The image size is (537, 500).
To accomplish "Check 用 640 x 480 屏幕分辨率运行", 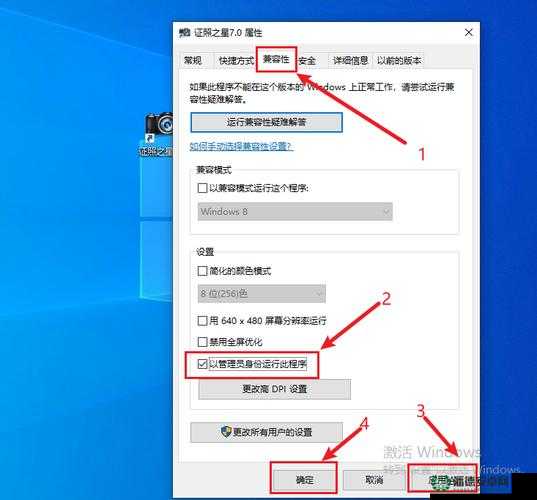I will [202, 321].
